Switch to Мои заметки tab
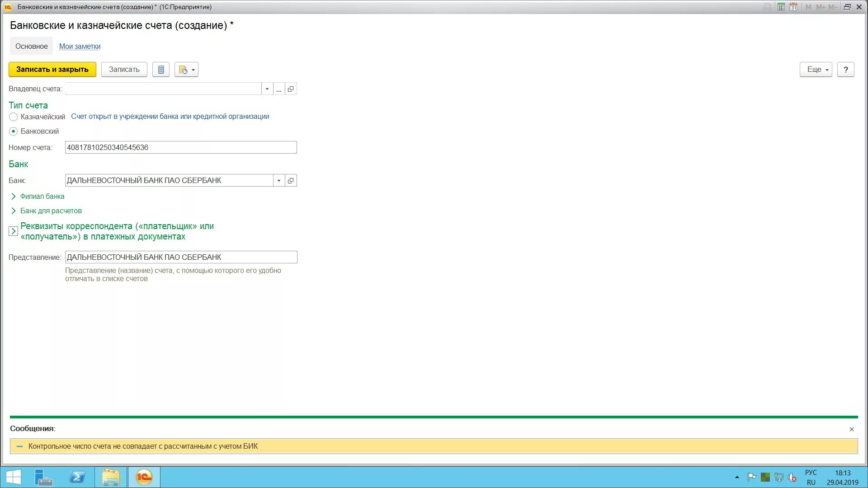Viewport: 868px width, 488px height. [79, 46]
